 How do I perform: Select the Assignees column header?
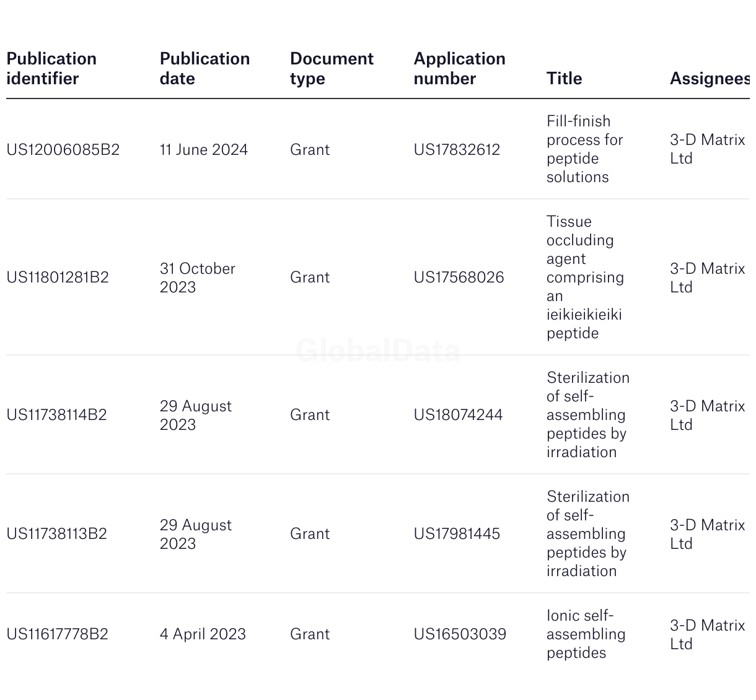tap(709, 79)
